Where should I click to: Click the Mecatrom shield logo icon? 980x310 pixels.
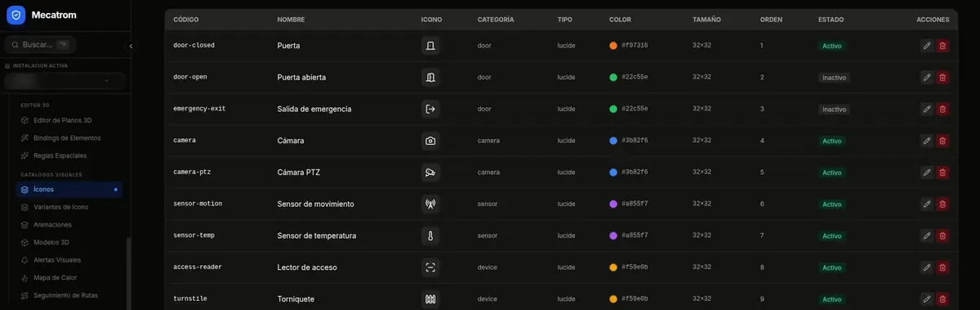[x=16, y=15]
